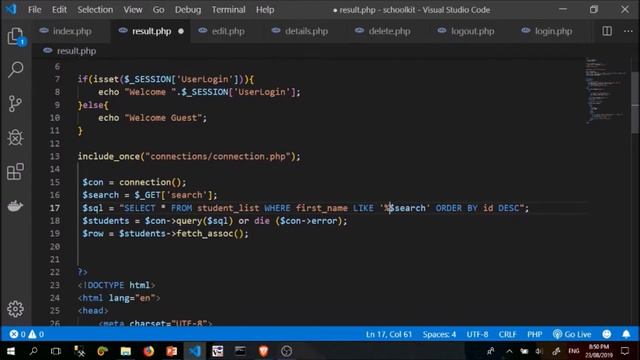Open the Docker view in activity bar
This screenshot has height=360, width=640.
(x=16, y=206)
